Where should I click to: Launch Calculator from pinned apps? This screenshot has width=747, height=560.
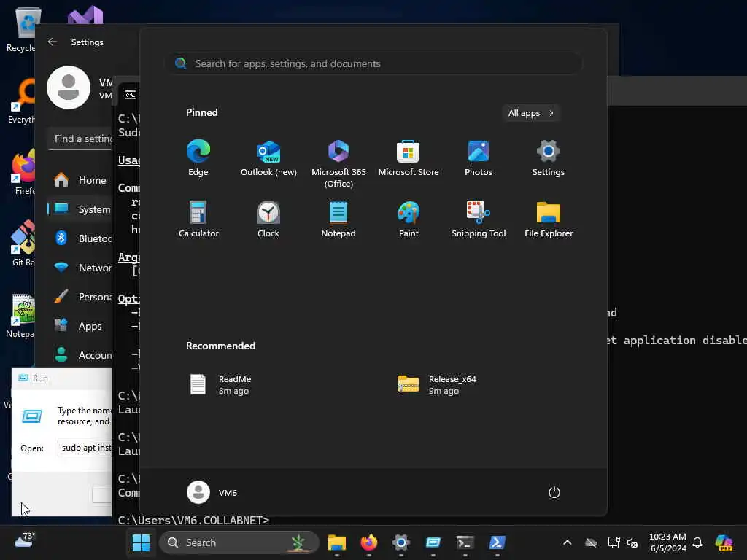pyautogui.click(x=198, y=219)
